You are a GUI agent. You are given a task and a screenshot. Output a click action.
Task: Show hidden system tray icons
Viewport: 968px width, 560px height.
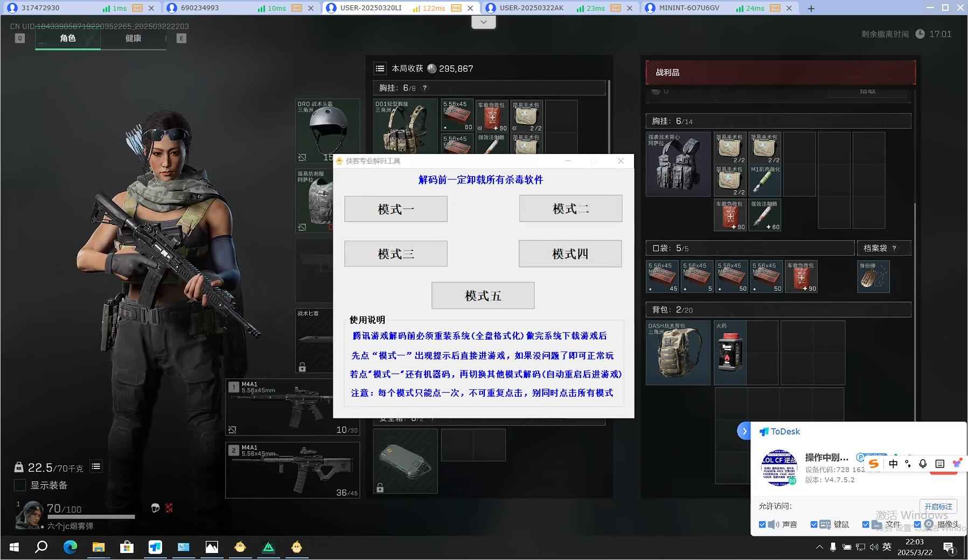(819, 547)
